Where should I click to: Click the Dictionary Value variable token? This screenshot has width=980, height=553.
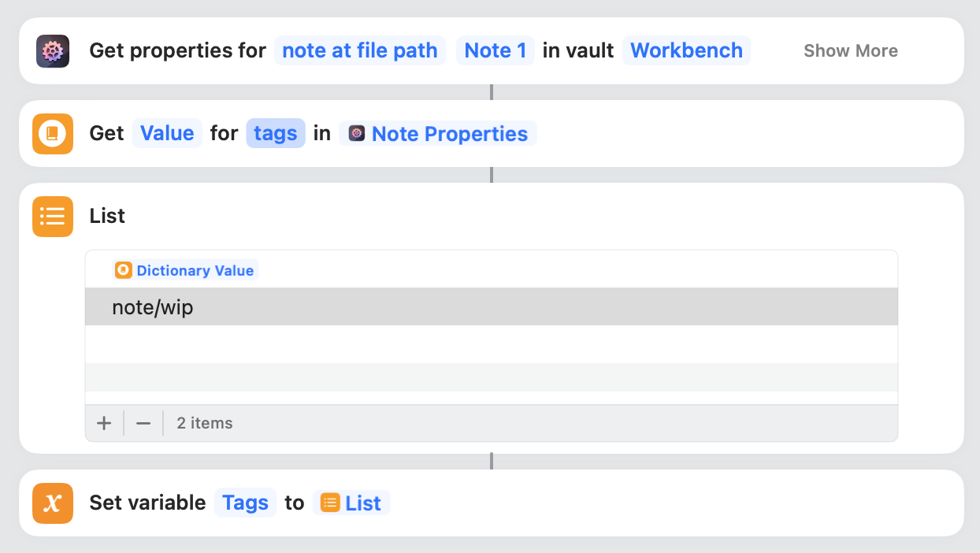[x=186, y=270]
